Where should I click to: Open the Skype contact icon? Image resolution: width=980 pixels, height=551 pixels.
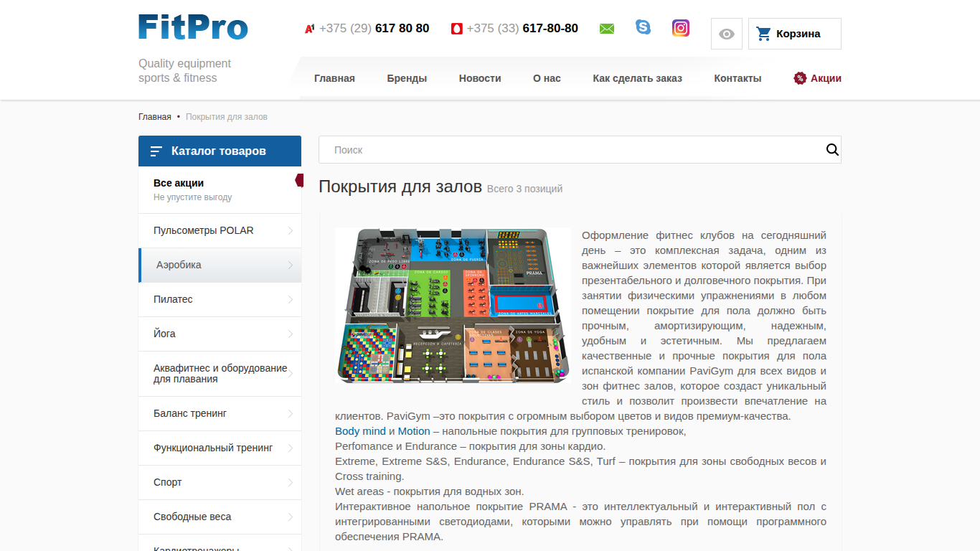point(643,27)
